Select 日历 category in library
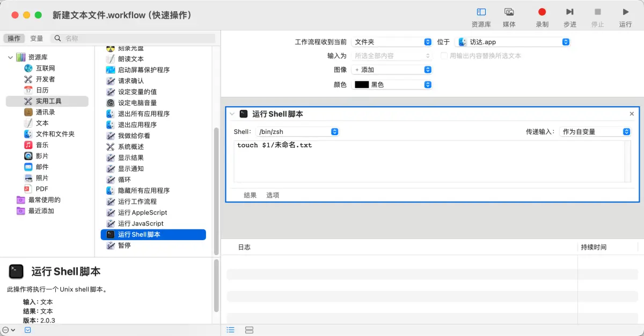Image resolution: width=644 pixels, height=336 pixels. click(x=42, y=90)
